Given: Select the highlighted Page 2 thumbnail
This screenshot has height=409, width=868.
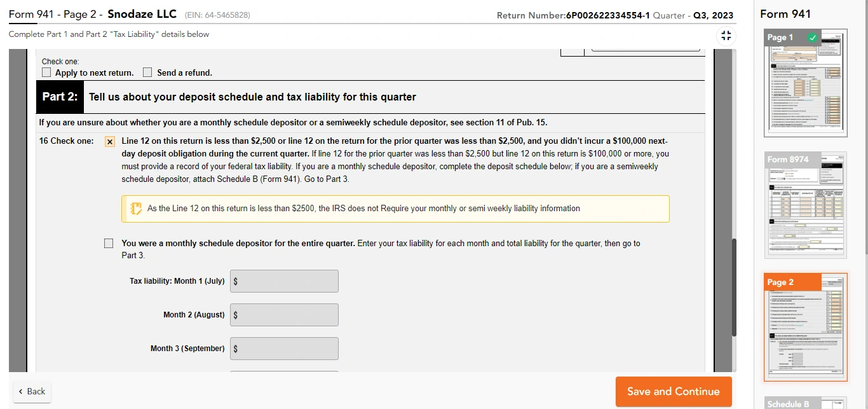Looking at the screenshot, I should click(805, 327).
